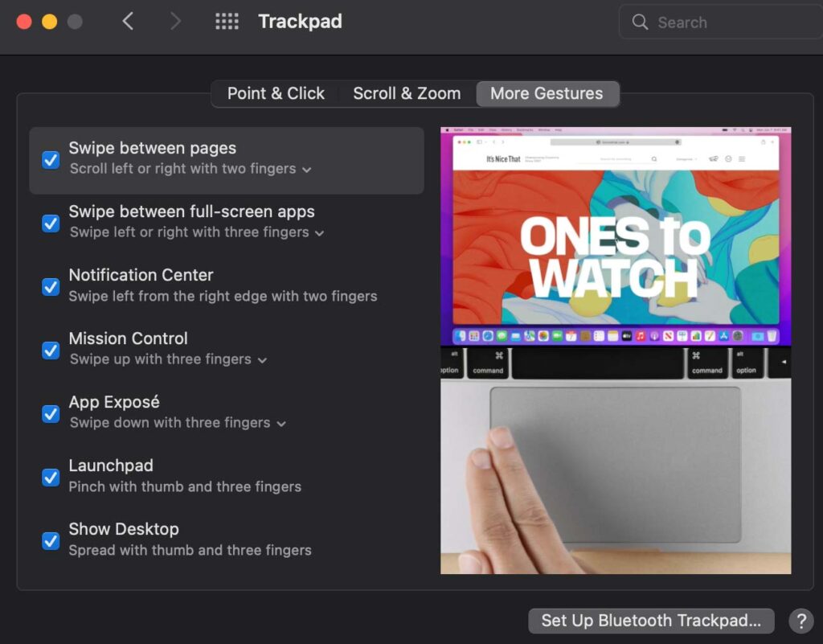Screen dimensions: 823x644
Task: Click the yellow minimize window button
Action: [49, 22]
